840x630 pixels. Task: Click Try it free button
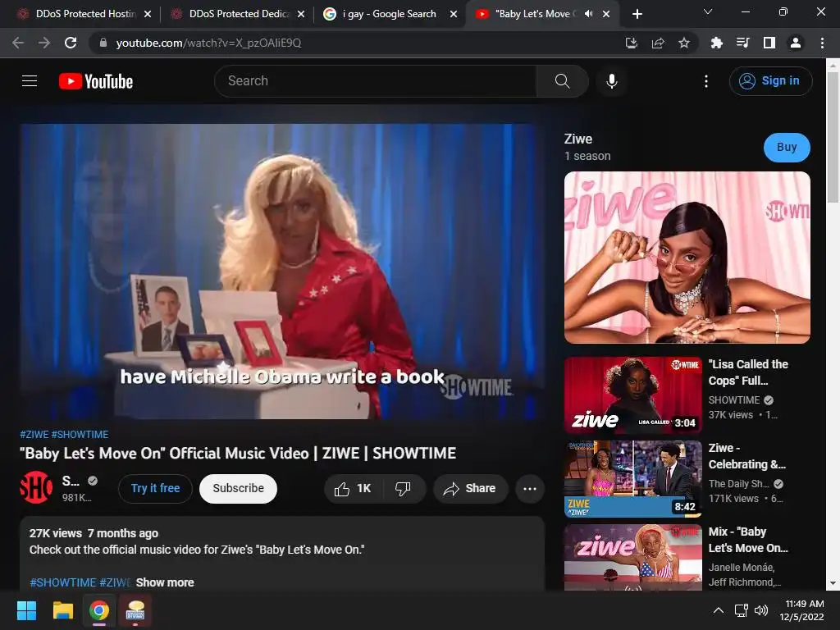(155, 489)
